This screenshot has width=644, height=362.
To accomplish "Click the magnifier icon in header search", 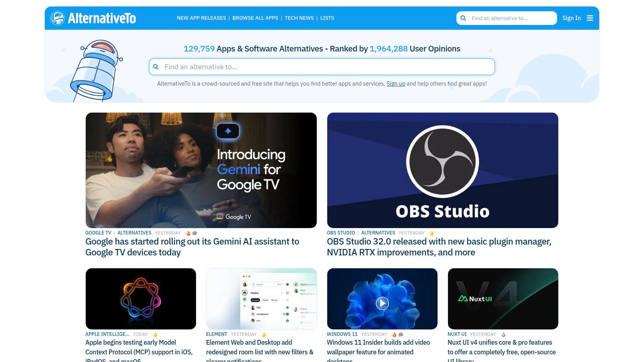I will tap(463, 18).
